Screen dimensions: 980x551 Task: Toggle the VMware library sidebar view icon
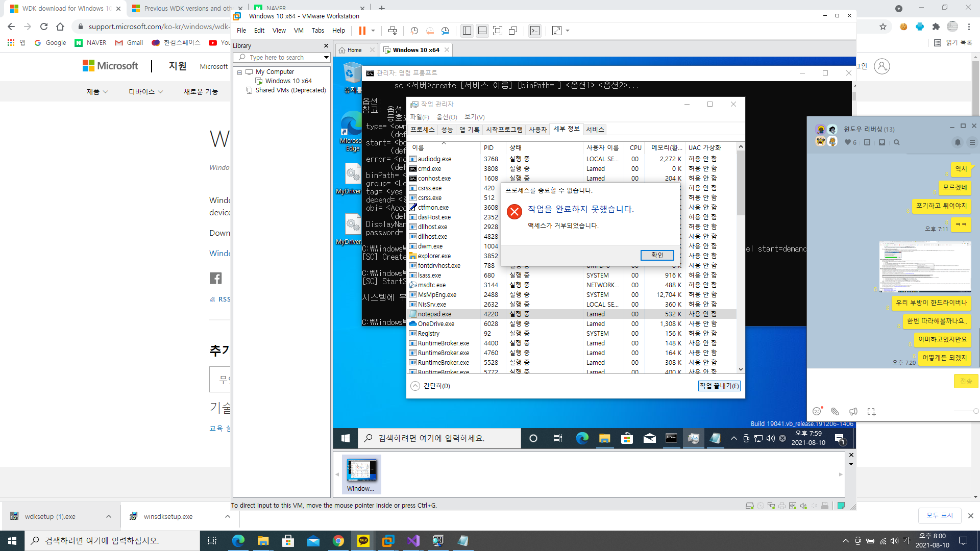[x=467, y=31]
